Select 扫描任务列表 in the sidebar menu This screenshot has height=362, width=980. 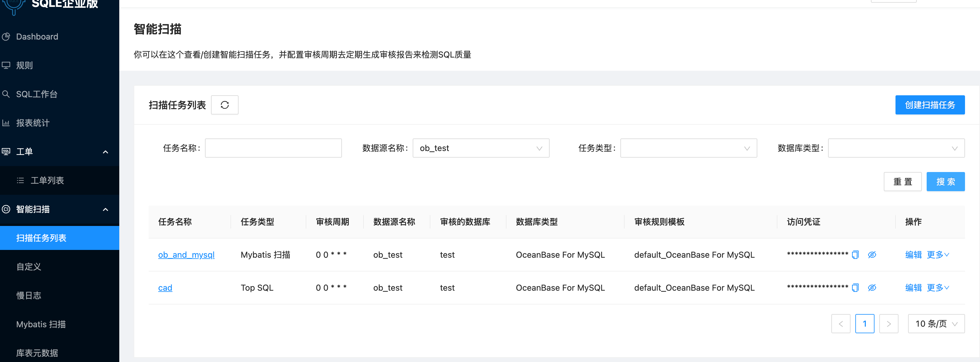(41, 238)
